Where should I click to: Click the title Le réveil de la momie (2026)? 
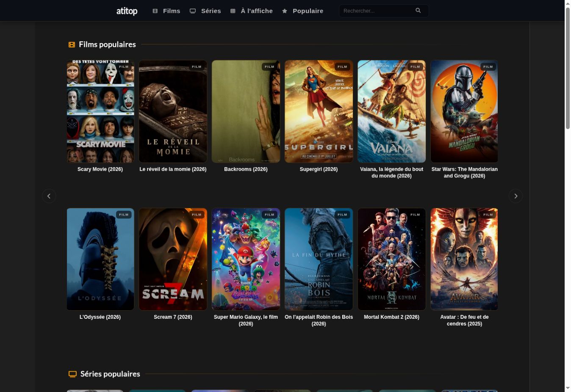[x=173, y=169]
